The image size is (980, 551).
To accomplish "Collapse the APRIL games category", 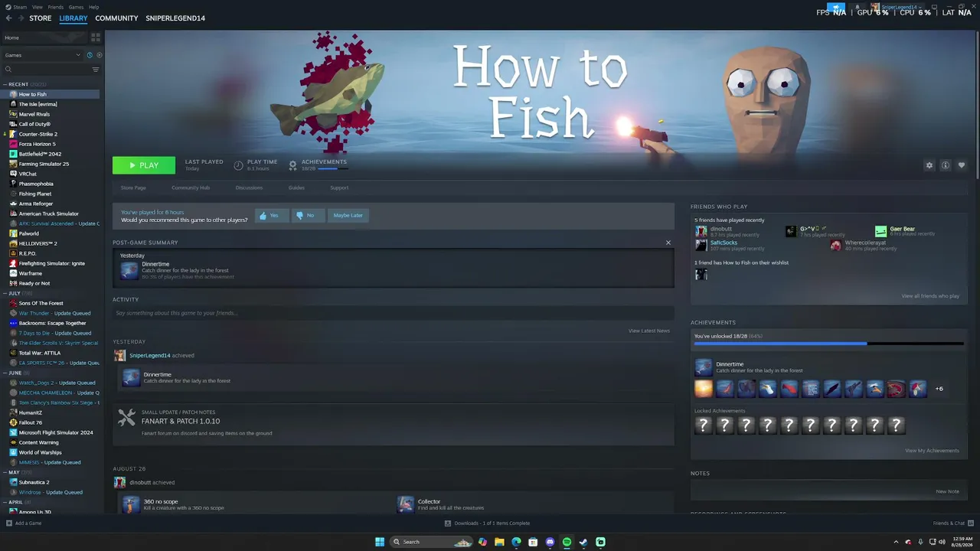I will [x=5, y=502].
